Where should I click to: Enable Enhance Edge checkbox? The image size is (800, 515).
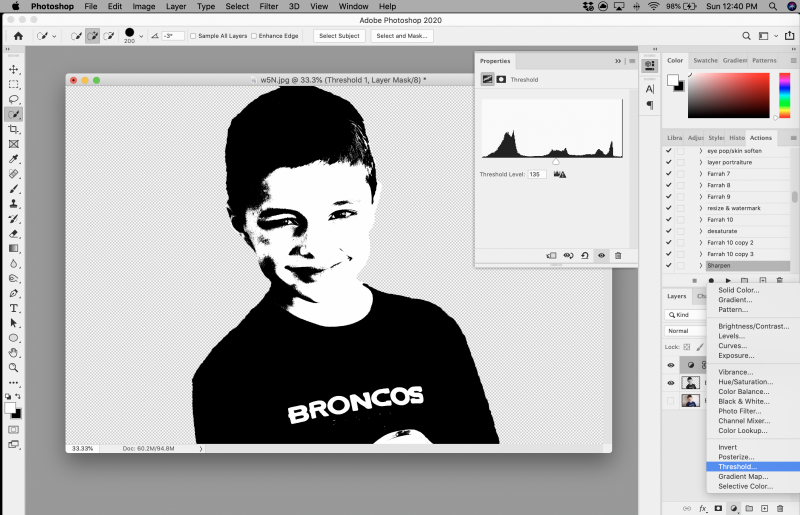point(254,36)
